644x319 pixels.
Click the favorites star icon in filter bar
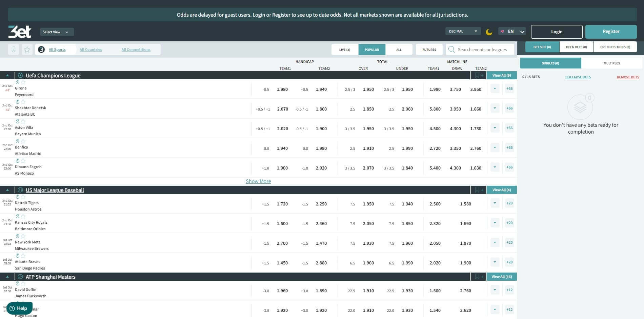tap(27, 49)
